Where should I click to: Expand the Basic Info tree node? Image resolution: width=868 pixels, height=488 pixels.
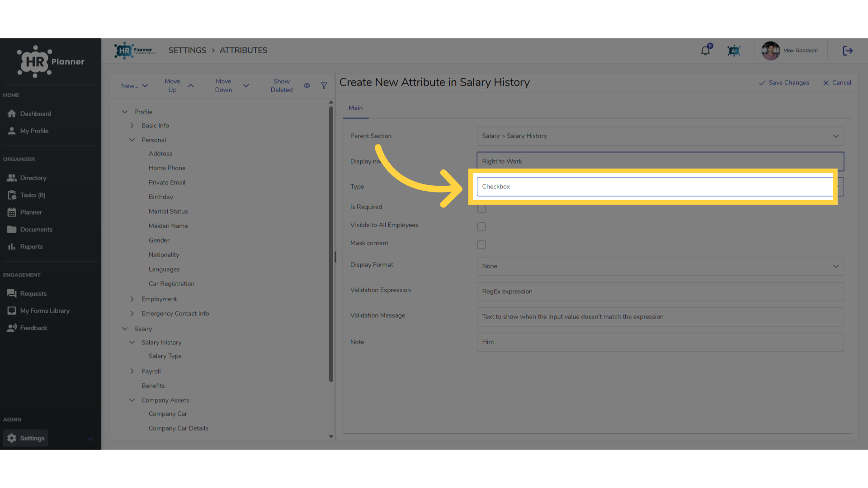[132, 126]
